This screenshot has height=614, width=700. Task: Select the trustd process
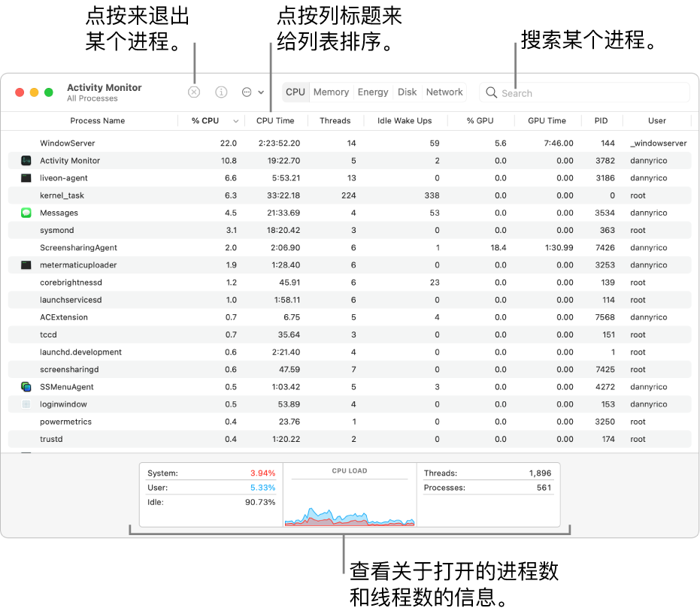tap(350, 439)
